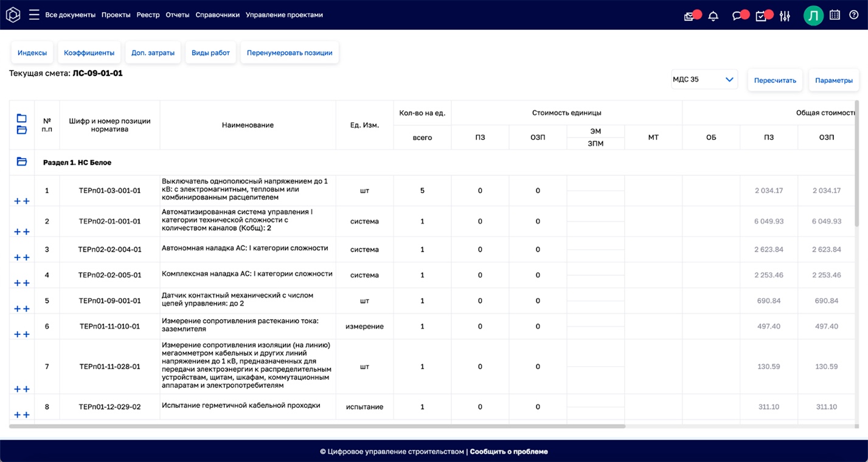Click quantity 5 for the Выключатель row
The height and width of the screenshot is (462, 868).
click(x=422, y=191)
